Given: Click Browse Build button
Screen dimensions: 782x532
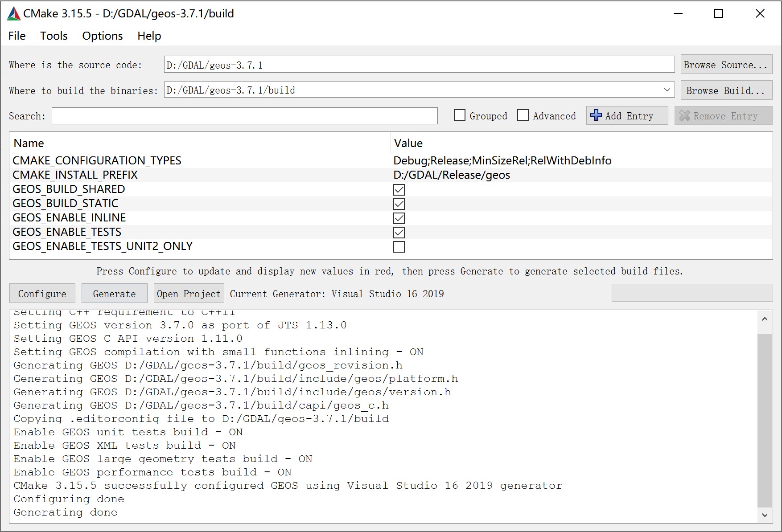Looking at the screenshot, I should tap(726, 90).
